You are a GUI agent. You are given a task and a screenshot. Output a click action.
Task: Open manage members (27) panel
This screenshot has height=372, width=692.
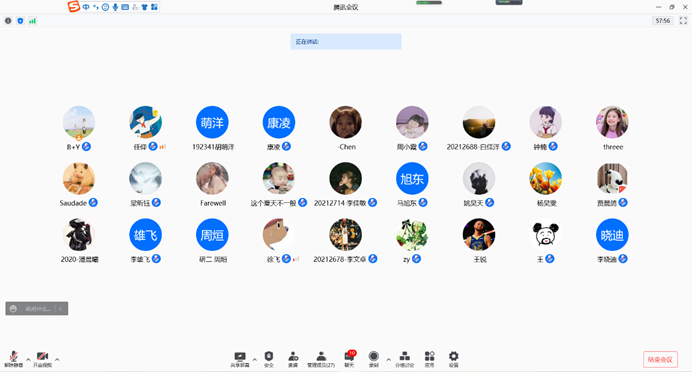[x=321, y=359]
